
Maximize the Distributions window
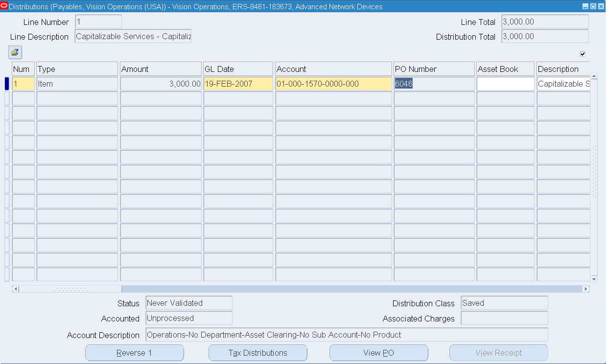coord(593,6)
